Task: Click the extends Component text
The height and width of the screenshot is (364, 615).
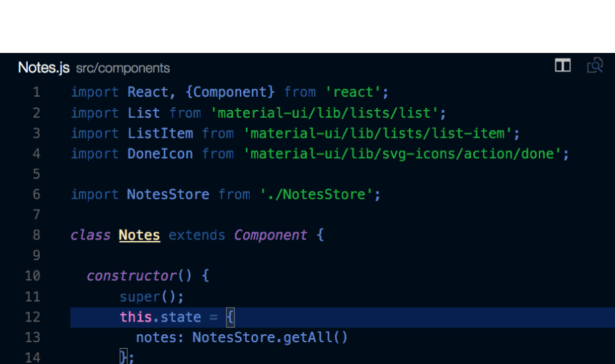Action: (238, 235)
